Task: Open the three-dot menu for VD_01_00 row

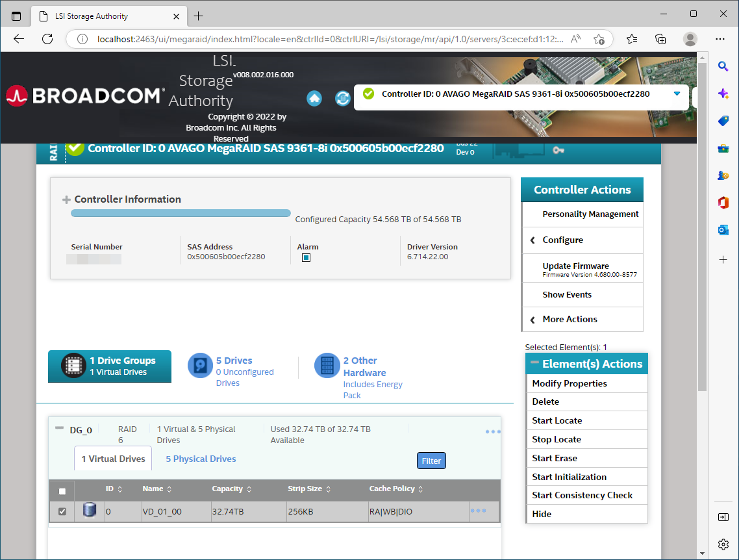Action: pyautogui.click(x=478, y=511)
